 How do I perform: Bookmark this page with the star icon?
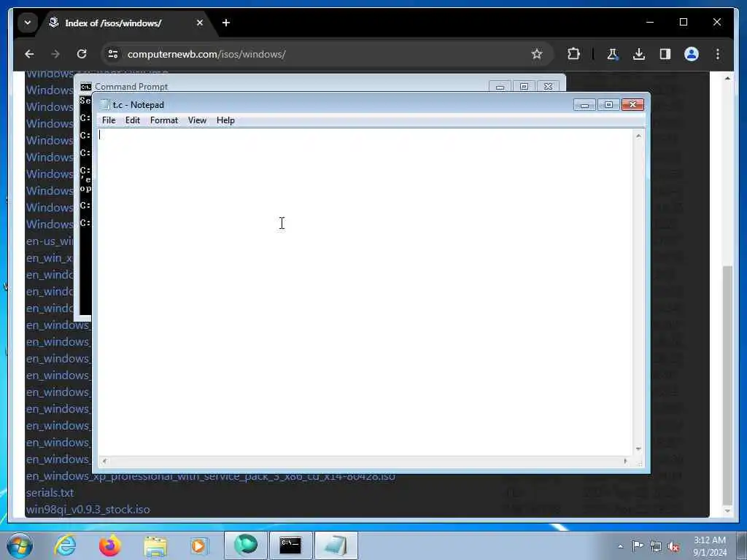point(537,54)
